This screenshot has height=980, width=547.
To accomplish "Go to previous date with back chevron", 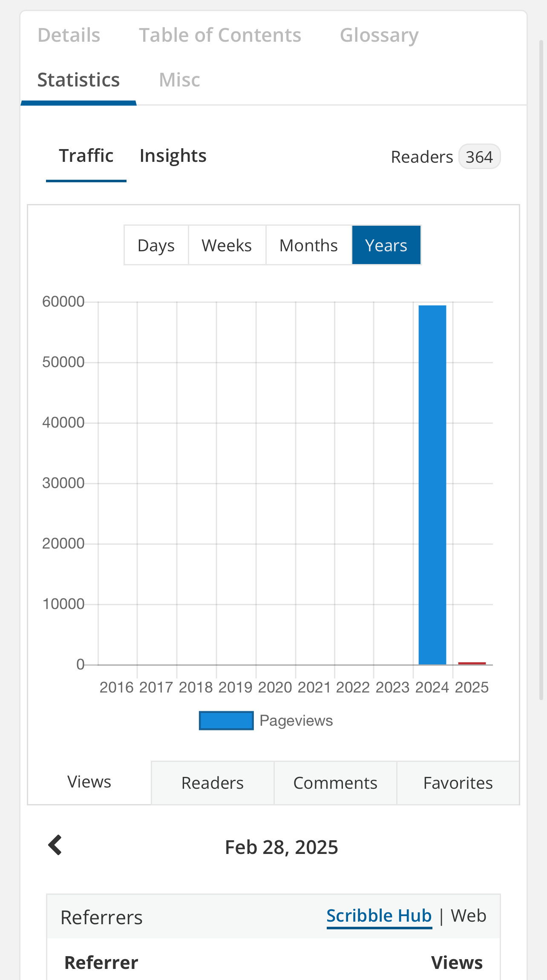I will [x=55, y=845].
